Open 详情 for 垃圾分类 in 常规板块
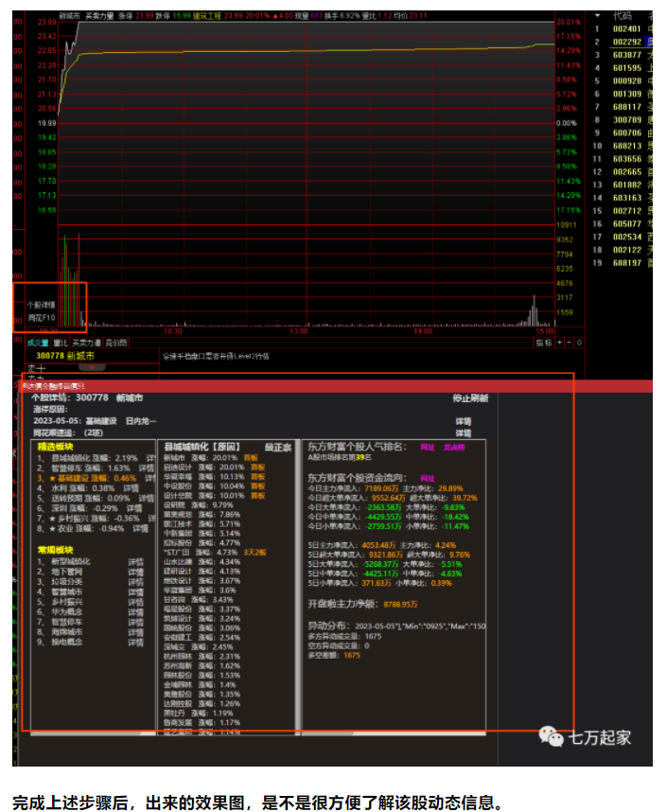The width and height of the screenshot is (667, 812). click(135, 582)
